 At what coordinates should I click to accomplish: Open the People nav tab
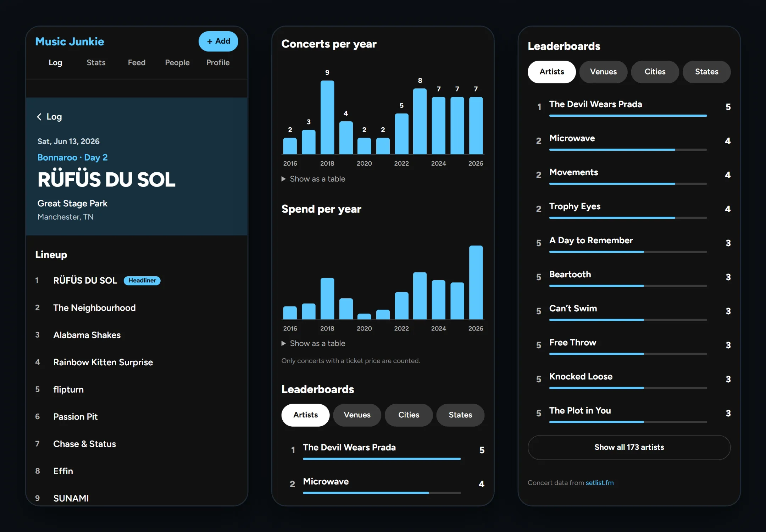177,62
